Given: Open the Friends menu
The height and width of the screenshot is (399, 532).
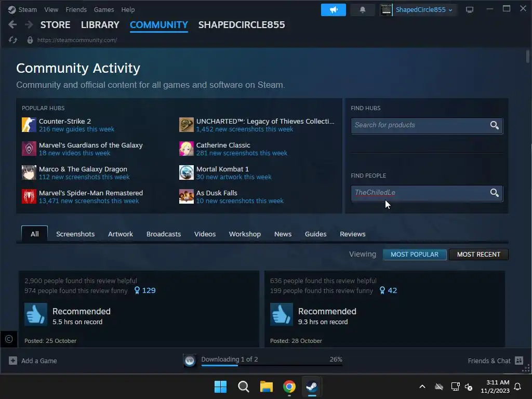Looking at the screenshot, I should tap(76, 10).
